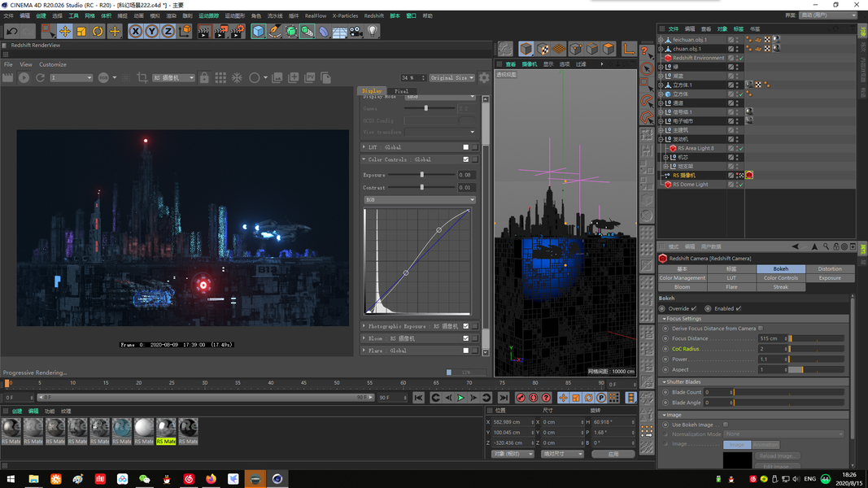
Task: Jump to the timeline end
Action: tap(504, 398)
